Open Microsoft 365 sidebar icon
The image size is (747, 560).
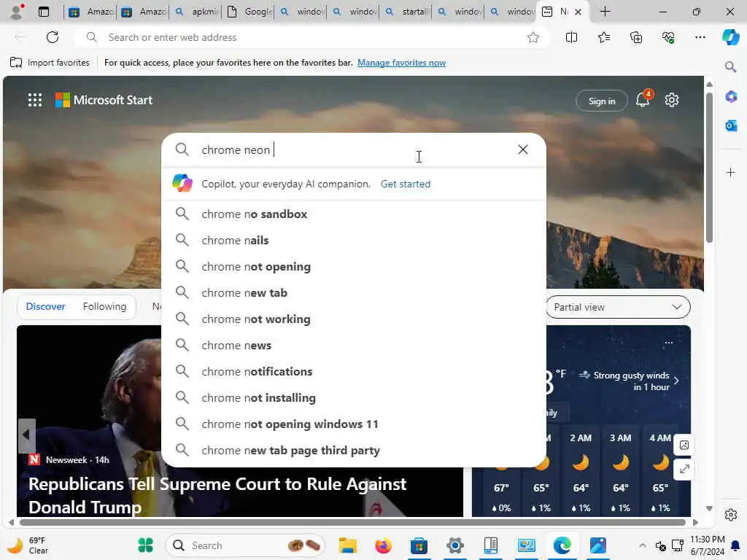pyautogui.click(x=731, y=96)
